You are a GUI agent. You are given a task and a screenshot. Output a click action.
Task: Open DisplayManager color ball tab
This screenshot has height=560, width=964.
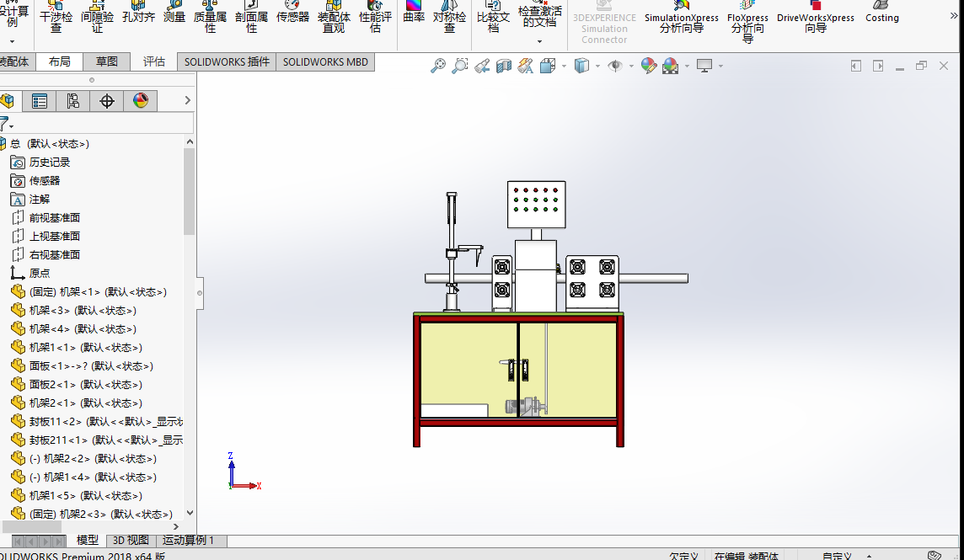[x=141, y=101]
